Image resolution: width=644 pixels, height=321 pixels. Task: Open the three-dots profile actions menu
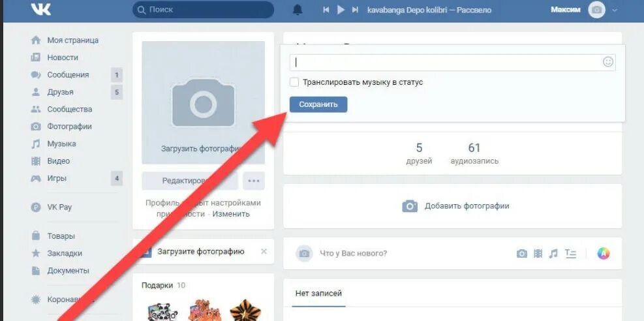pos(254,181)
